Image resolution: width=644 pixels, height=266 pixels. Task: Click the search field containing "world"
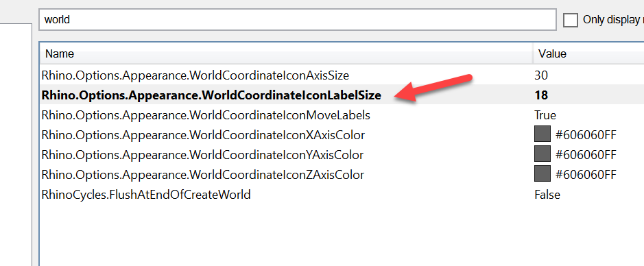pos(298,19)
